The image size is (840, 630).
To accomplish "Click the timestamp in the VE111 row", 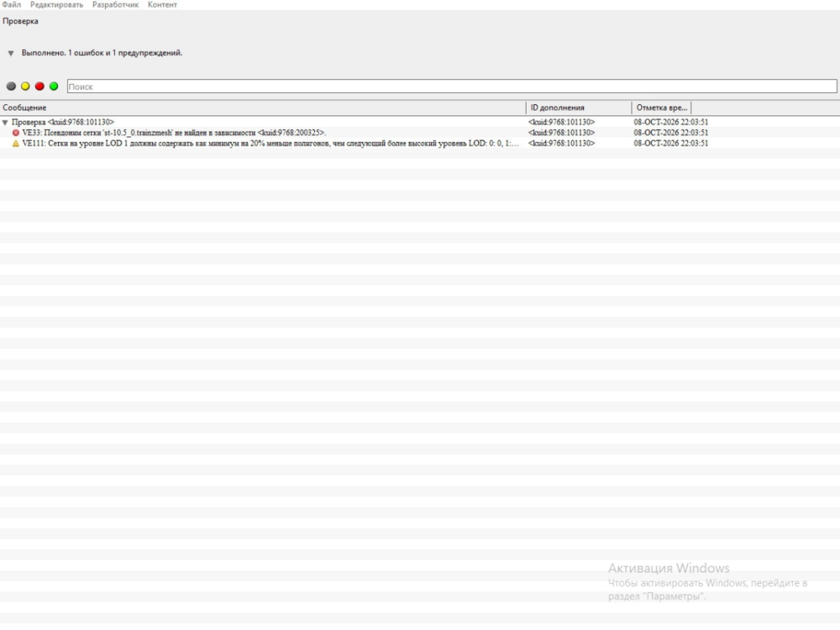I will pos(670,144).
